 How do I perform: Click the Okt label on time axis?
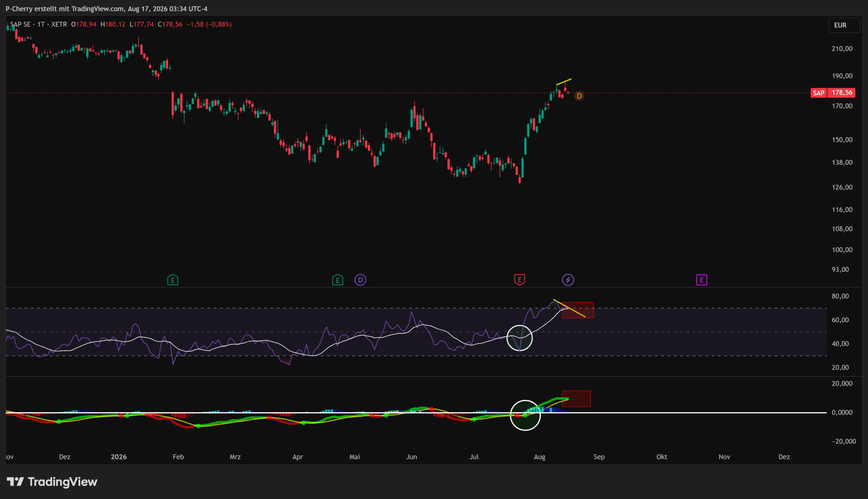coord(662,457)
